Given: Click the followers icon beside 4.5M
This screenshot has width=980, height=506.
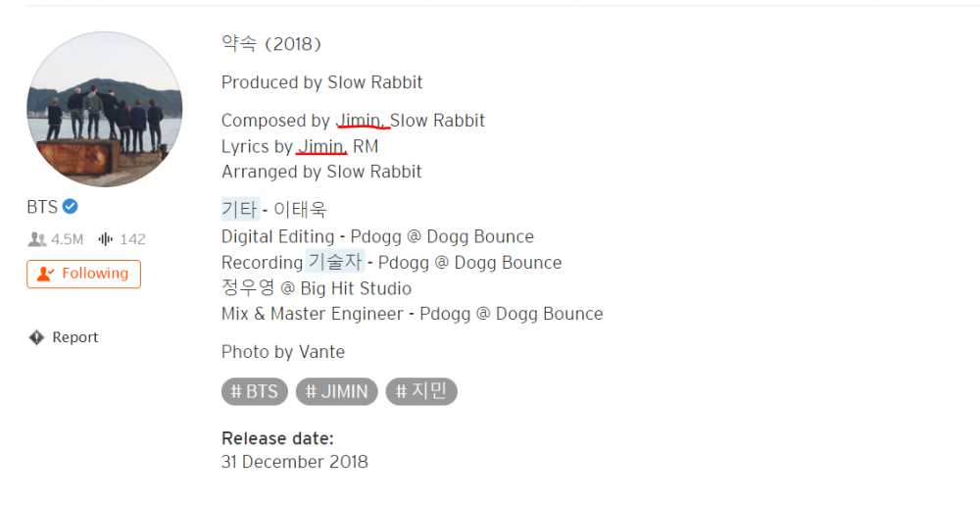Looking at the screenshot, I should point(37,239).
